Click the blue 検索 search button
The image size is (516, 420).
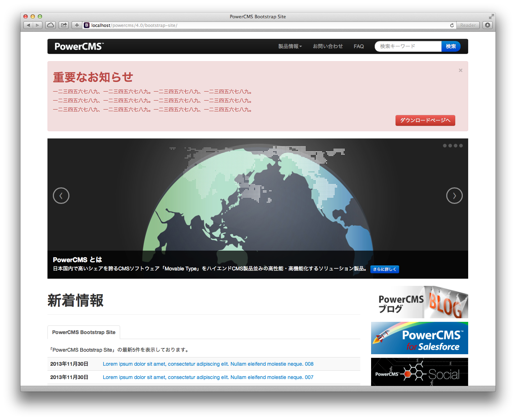click(451, 46)
